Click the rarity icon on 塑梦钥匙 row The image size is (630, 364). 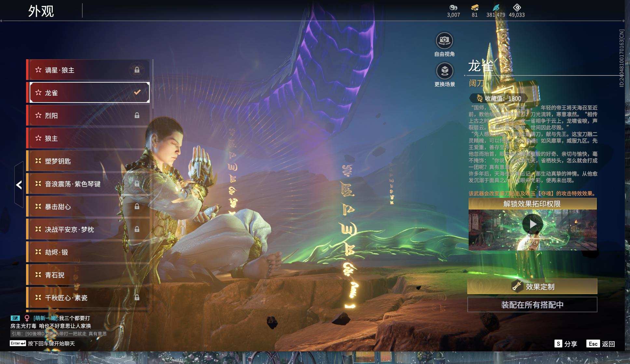38,161
